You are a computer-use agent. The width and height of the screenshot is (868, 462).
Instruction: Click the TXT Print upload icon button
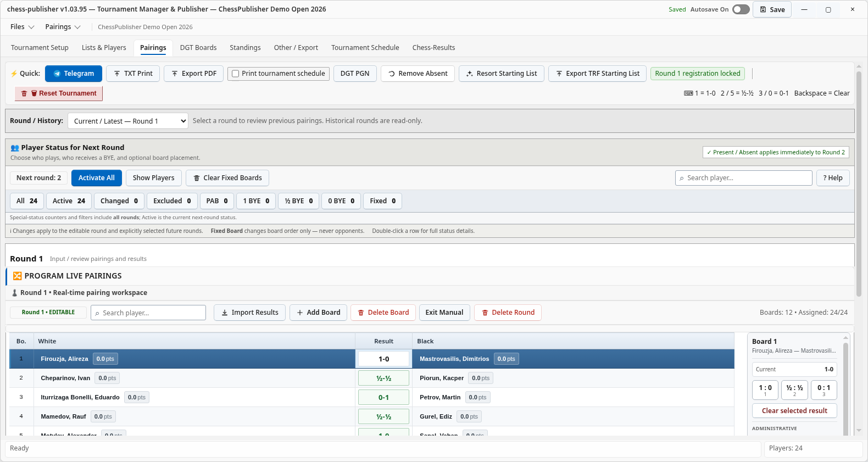click(133, 74)
